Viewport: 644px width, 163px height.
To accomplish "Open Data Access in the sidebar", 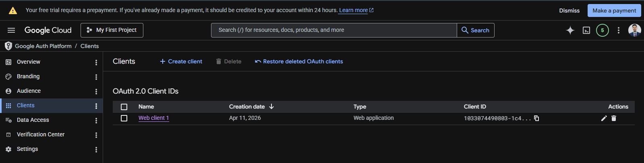I will [x=33, y=120].
